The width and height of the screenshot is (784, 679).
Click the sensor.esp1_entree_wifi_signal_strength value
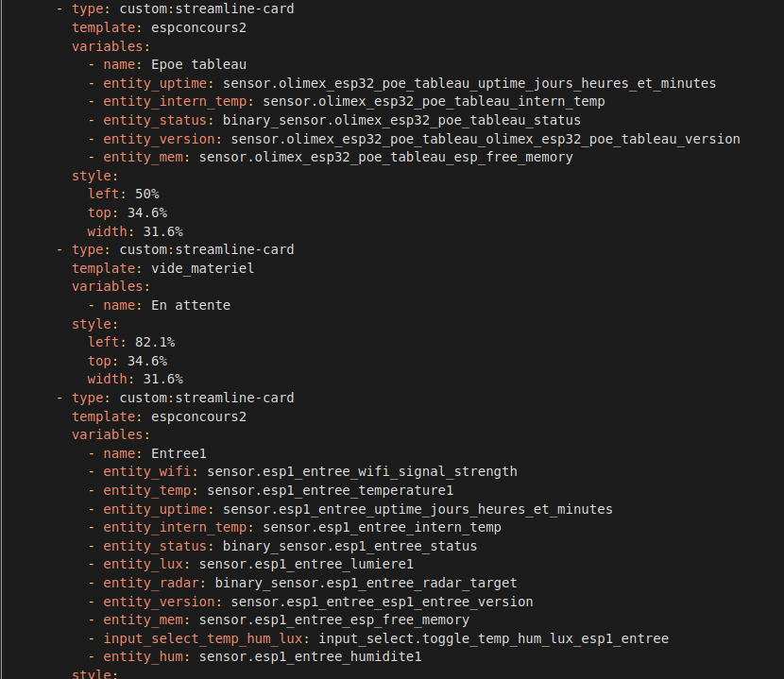362,471
